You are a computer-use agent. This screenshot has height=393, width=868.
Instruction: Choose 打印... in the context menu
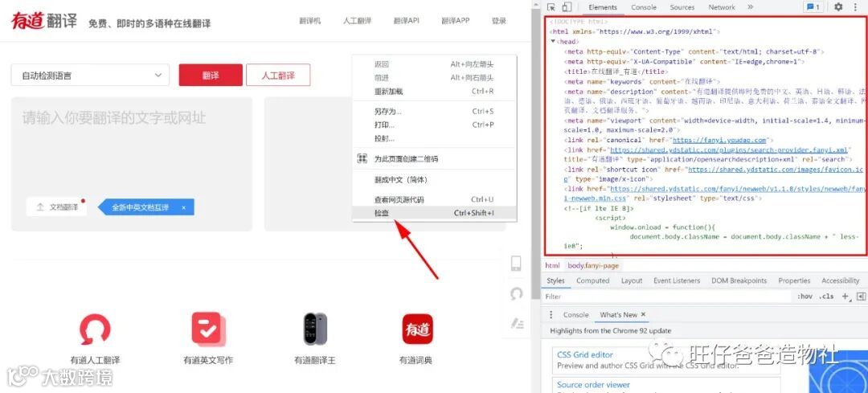pos(435,125)
